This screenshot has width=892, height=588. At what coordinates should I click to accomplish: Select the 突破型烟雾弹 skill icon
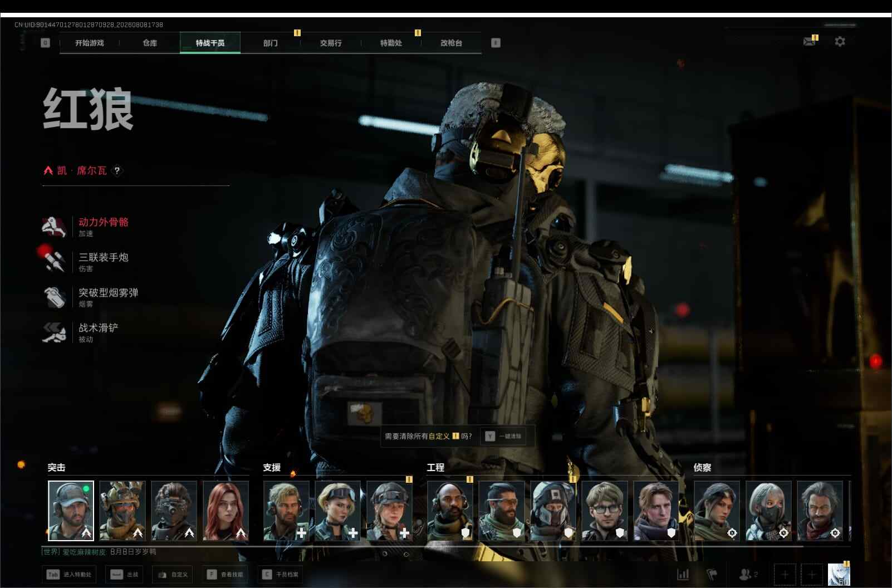point(54,297)
